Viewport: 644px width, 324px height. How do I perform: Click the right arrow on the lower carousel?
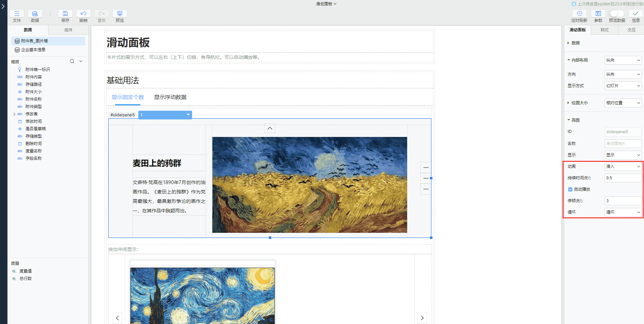tap(422, 318)
